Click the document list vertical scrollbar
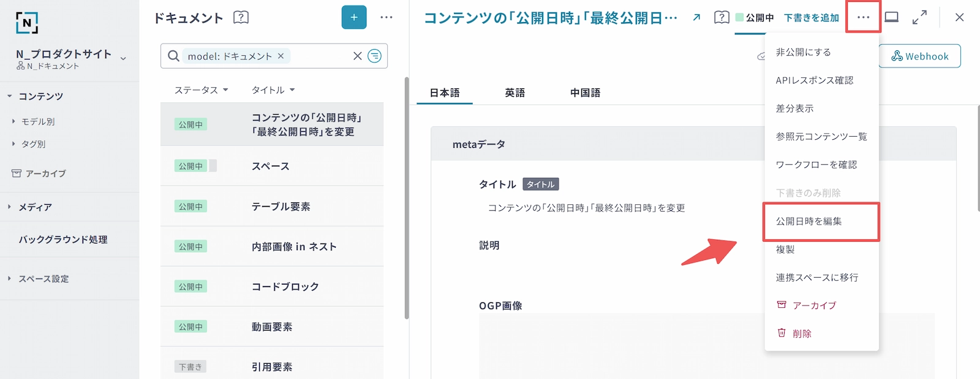Screen dimensions: 980x379 click(x=406, y=196)
